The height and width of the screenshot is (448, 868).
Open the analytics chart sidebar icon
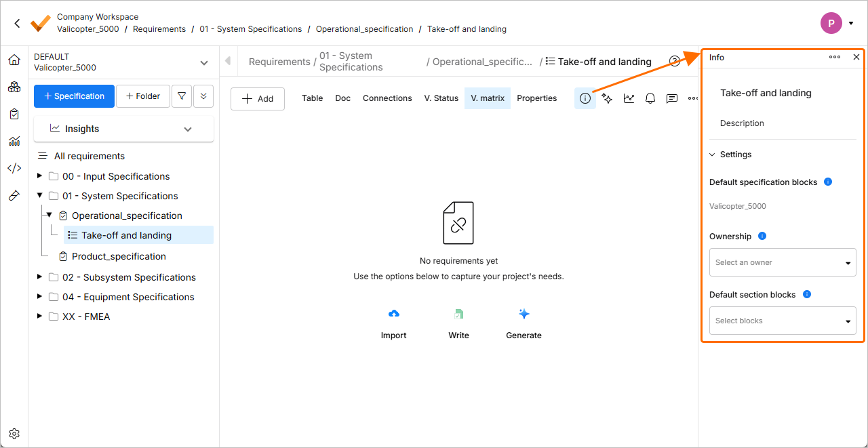click(14, 141)
